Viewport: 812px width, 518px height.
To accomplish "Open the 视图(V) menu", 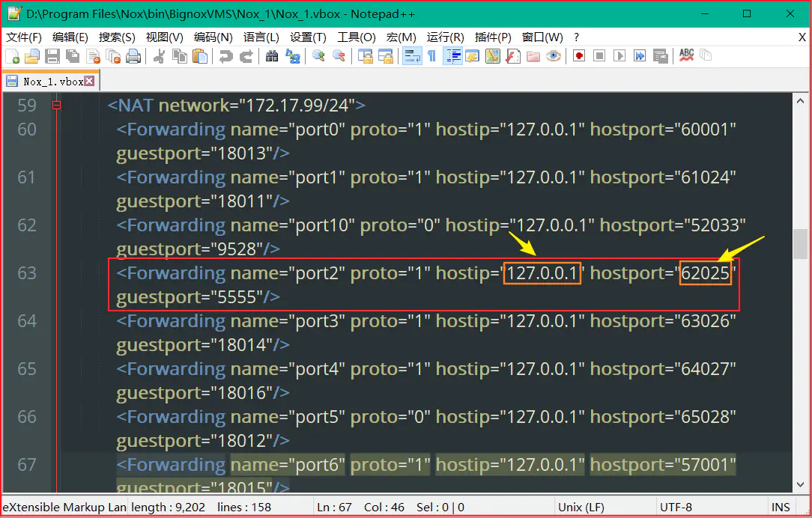I will (x=164, y=37).
